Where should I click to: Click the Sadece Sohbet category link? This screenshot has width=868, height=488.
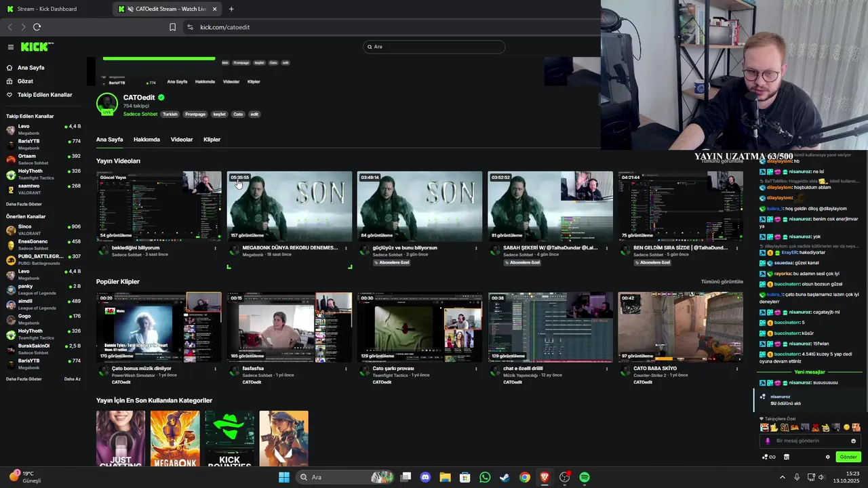[x=140, y=114]
